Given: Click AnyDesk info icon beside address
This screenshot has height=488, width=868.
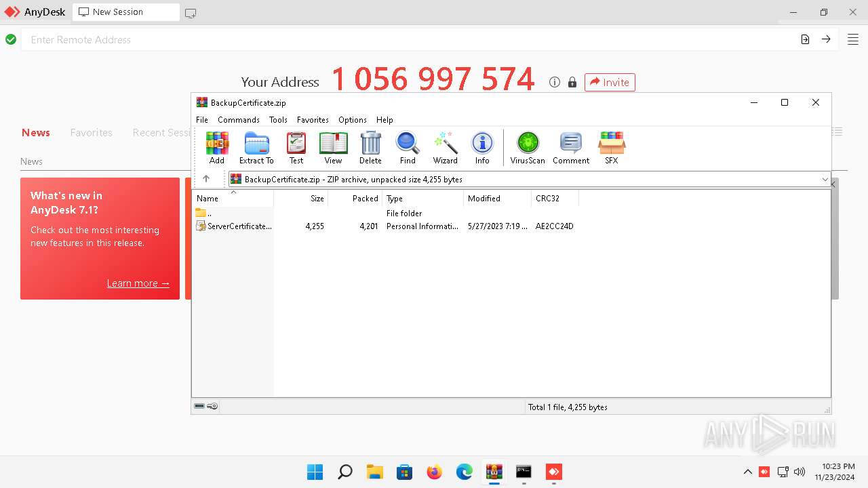Looking at the screenshot, I should point(555,82).
